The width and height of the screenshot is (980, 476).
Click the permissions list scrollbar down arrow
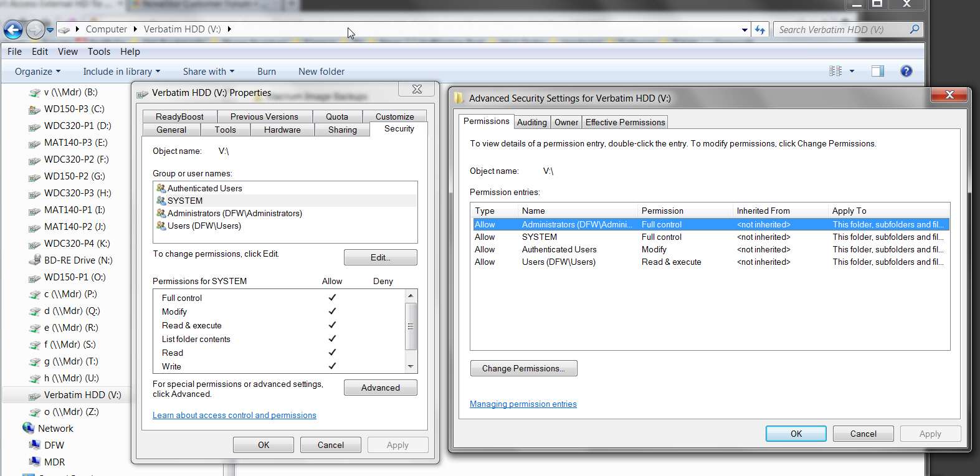(410, 366)
